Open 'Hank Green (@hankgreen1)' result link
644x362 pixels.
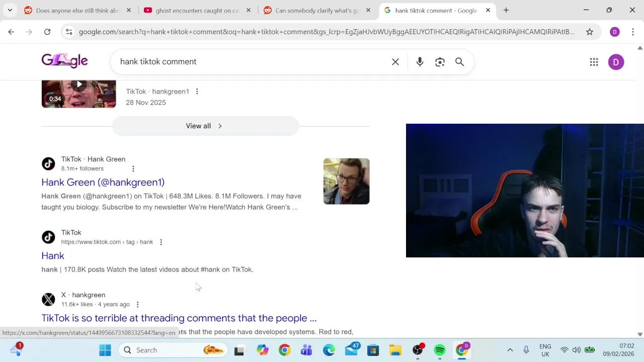click(x=103, y=182)
